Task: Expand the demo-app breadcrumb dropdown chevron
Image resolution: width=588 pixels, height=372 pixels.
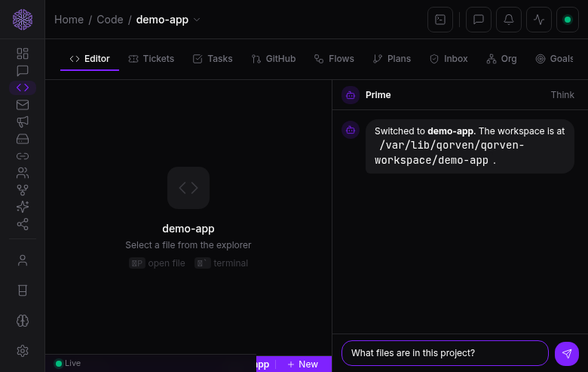Action: [197, 20]
